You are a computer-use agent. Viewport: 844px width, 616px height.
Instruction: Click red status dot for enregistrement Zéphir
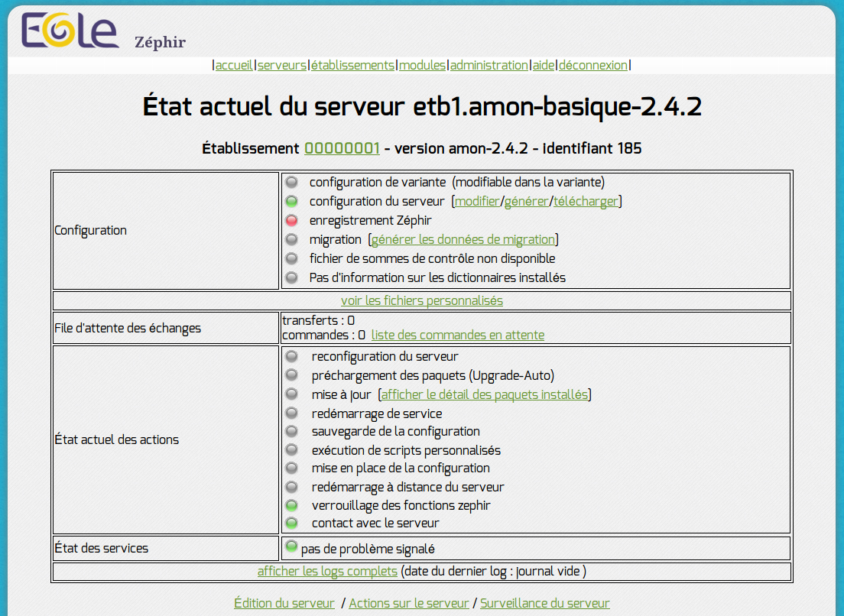pos(292,220)
